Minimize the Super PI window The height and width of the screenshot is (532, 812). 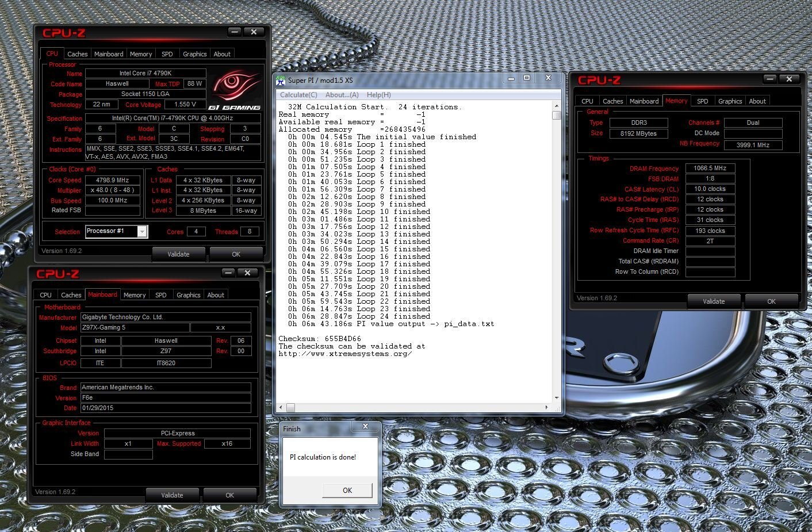(x=511, y=78)
